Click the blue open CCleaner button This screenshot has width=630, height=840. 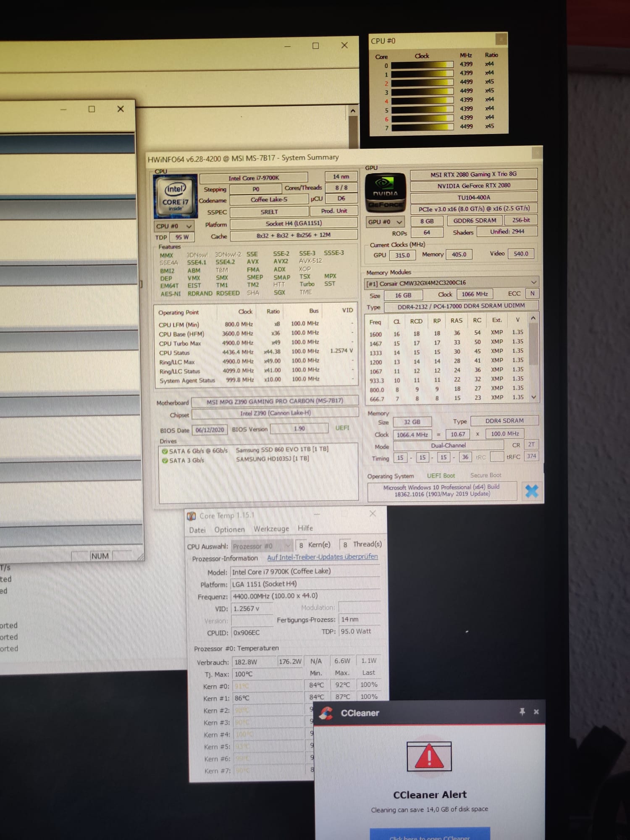(430, 834)
